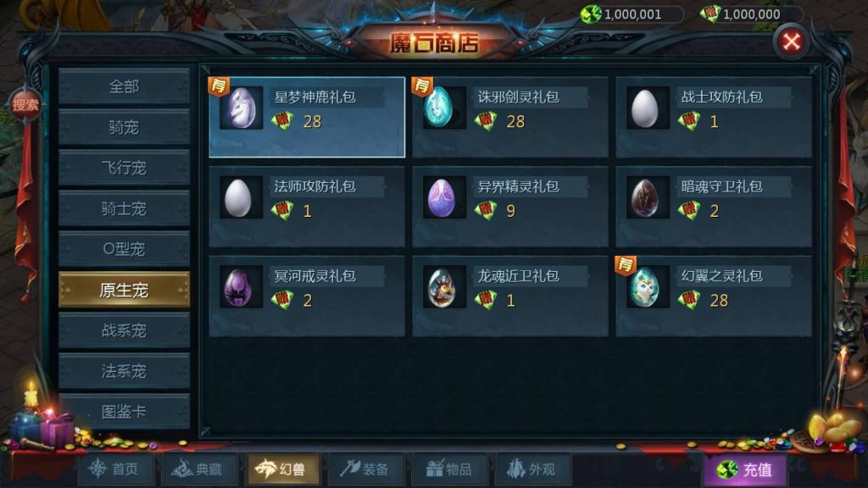Open the 图鉴卡 category

point(124,411)
